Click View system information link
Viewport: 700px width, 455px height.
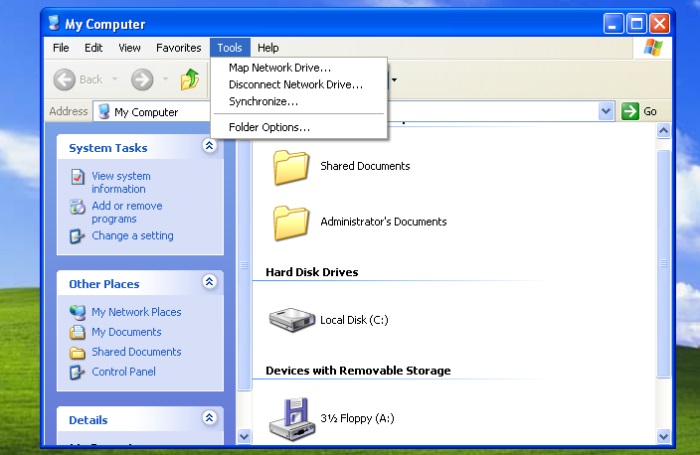[x=121, y=182]
